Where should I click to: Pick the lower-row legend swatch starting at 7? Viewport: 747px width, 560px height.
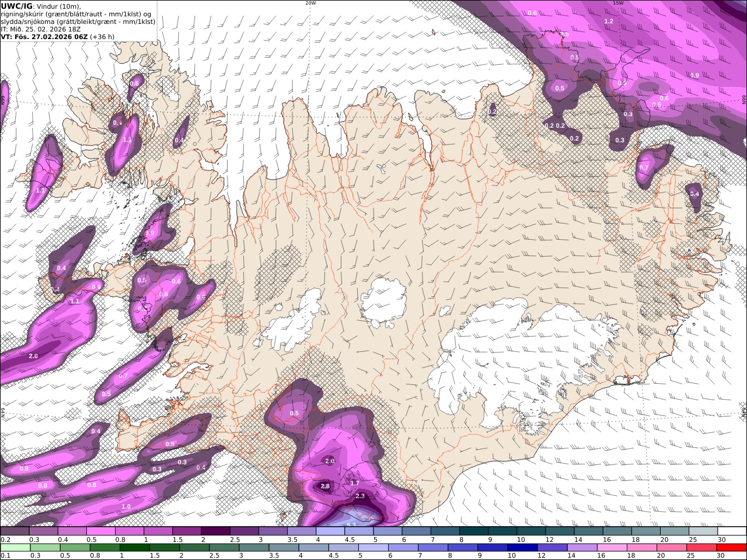433,548
